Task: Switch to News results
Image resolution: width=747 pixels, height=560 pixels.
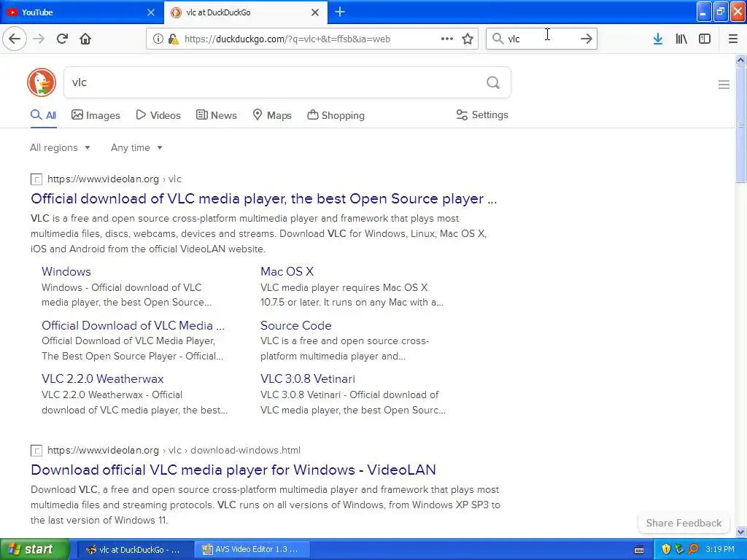Action: [216, 115]
